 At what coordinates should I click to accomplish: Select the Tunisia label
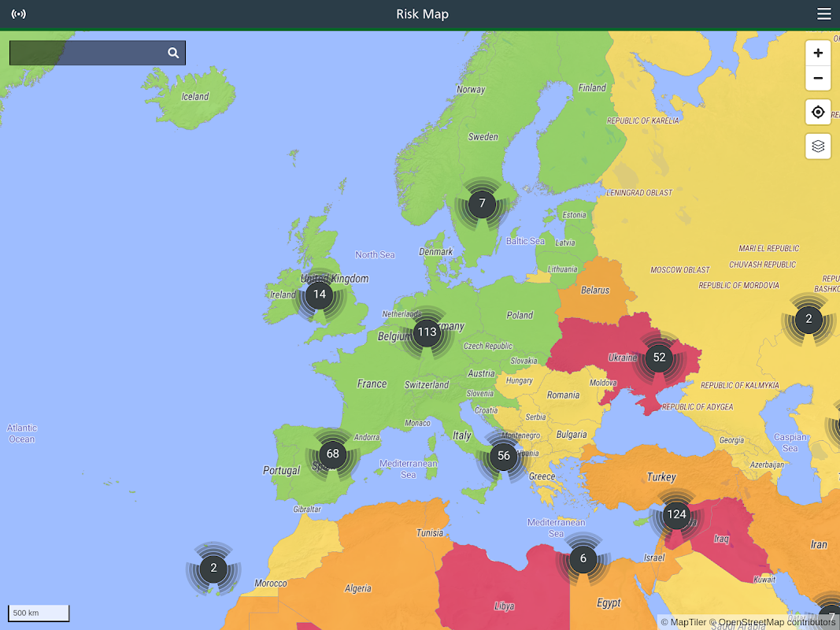click(x=430, y=532)
